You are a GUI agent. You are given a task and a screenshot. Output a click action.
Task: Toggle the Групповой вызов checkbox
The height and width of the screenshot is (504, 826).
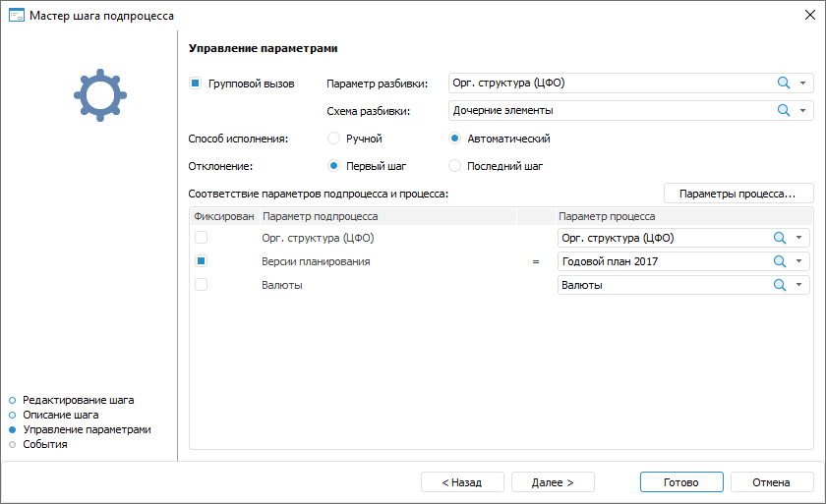pyautogui.click(x=196, y=84)
